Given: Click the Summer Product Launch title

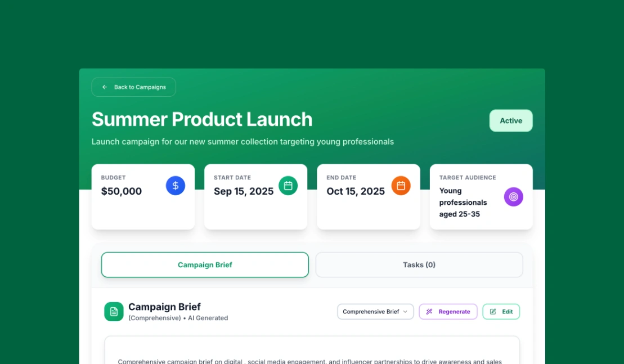Looking at the screenshot, I should (202, 119).
